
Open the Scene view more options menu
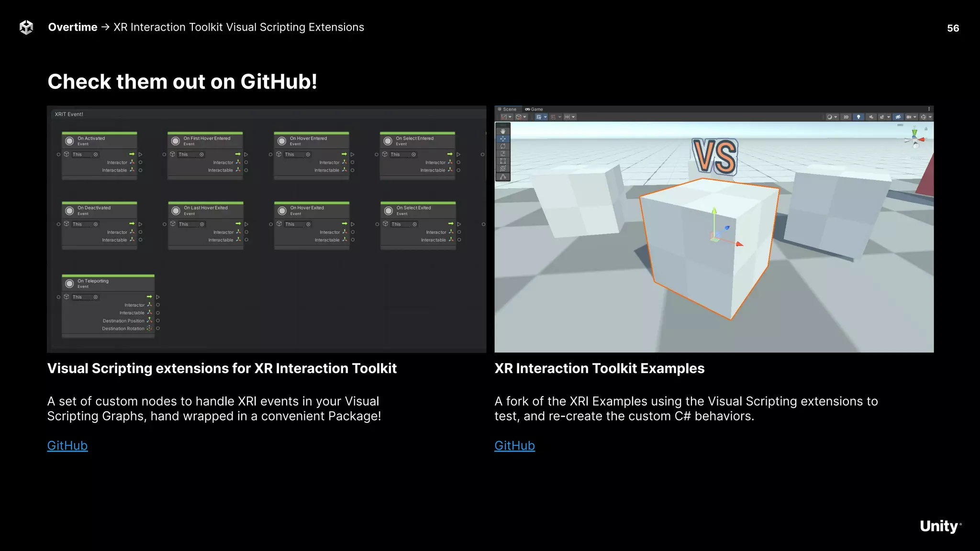[x=929, y=109]
